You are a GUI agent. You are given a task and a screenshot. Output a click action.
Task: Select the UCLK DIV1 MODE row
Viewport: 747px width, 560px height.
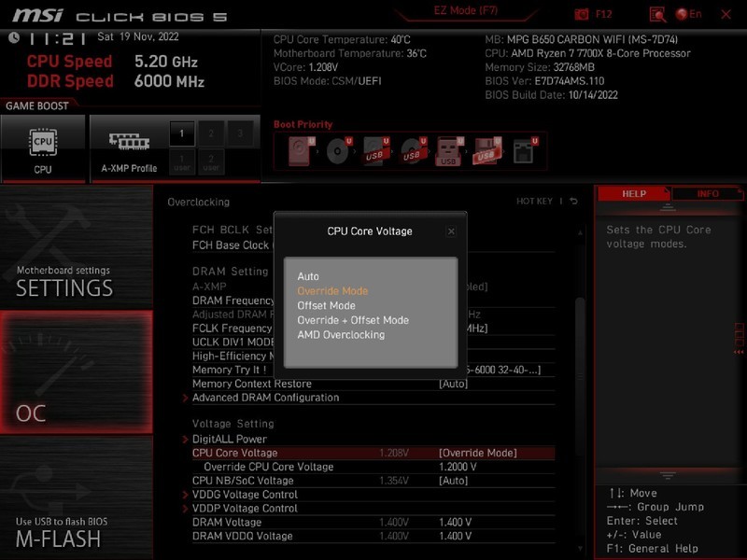373,342
